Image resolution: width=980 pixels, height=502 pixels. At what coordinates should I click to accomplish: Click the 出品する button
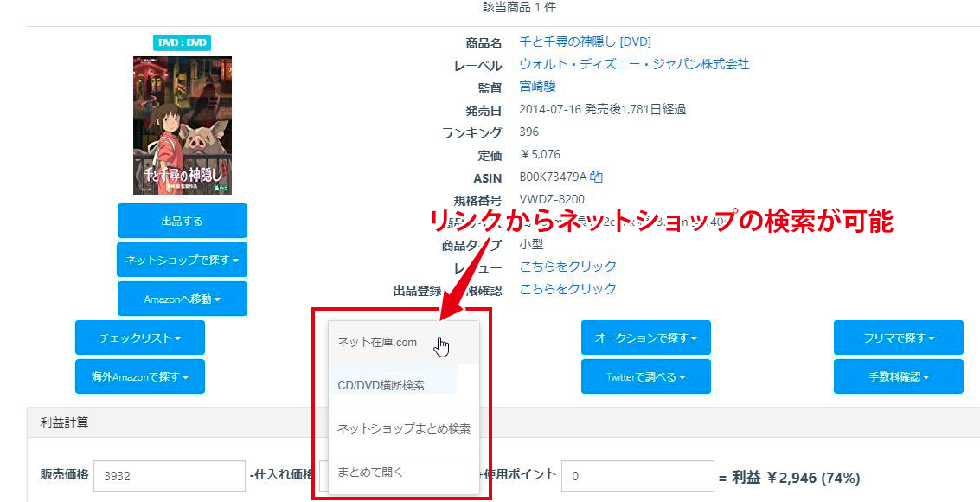tap(182, 221)
